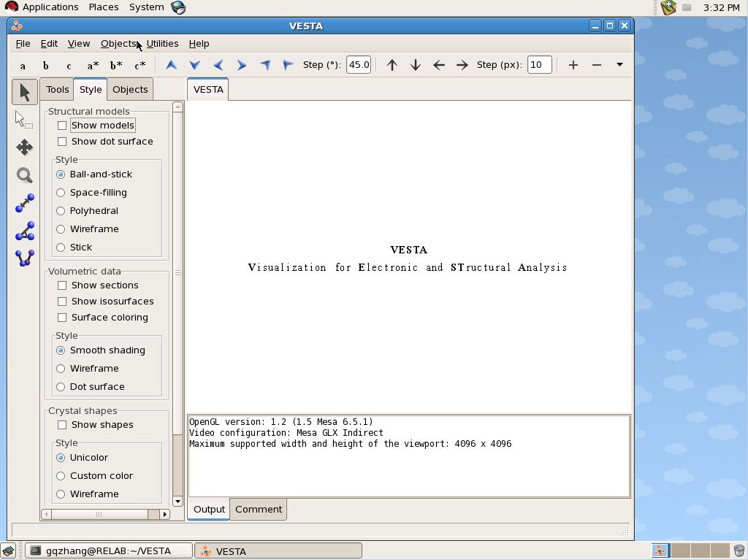This screenshot has height=560, width=748.
Task: Open the Objects menu
Action: pos(119,43)
